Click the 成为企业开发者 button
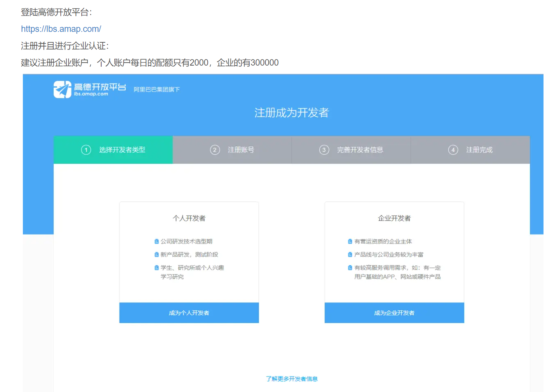Screen dimensions: 548x392 tap(394, 313)
